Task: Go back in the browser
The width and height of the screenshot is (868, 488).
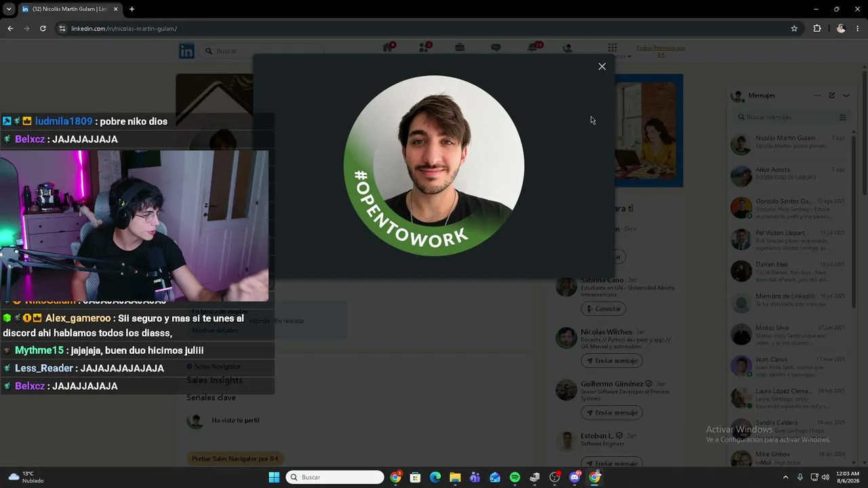Action: tap(10, 28)
